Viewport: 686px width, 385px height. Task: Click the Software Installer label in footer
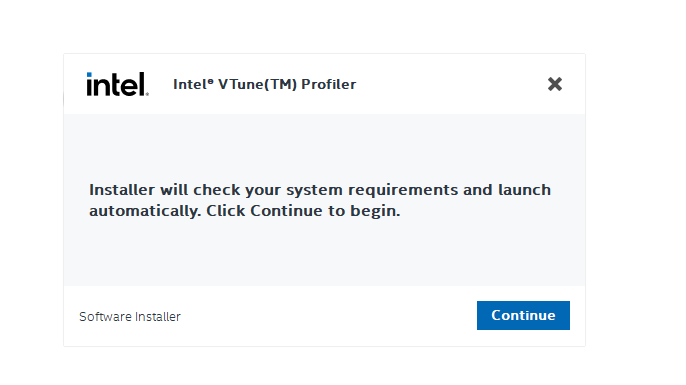[130, 316]
